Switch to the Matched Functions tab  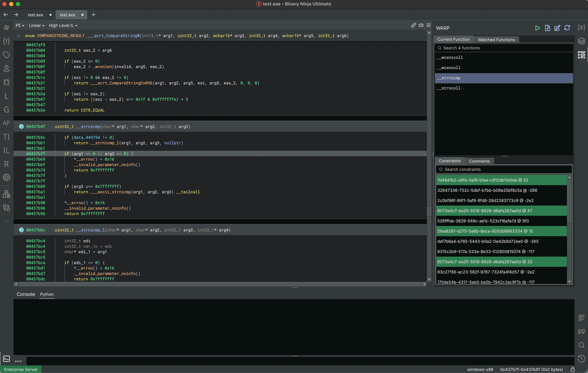click(x=496, y=40)
